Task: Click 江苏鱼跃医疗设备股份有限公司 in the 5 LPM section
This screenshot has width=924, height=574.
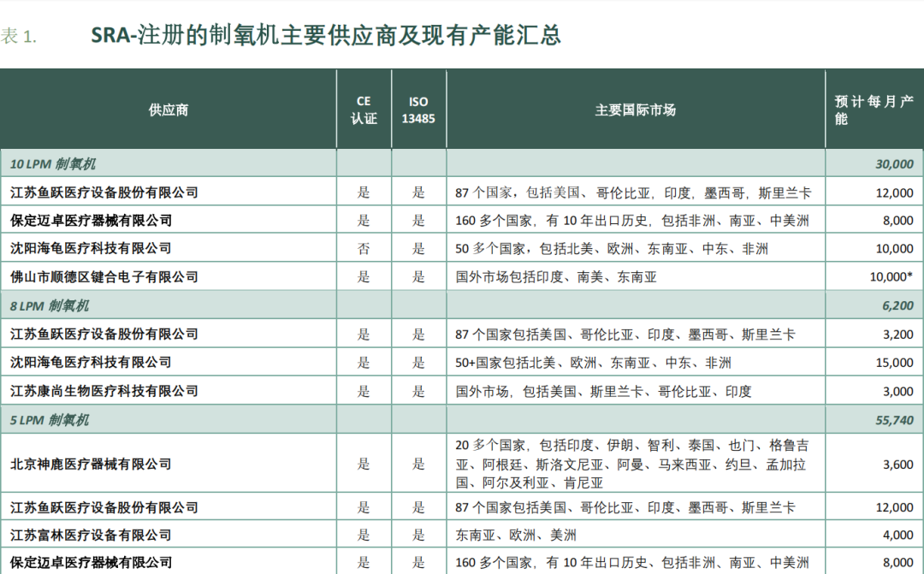Action: click(x=104, y=506)
